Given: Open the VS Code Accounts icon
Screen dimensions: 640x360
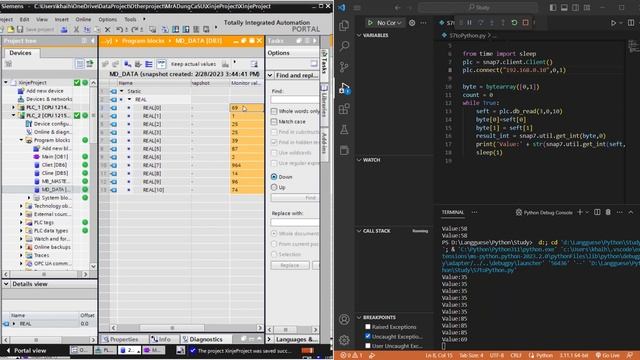Looking at the screenshot, I should 344,319.
